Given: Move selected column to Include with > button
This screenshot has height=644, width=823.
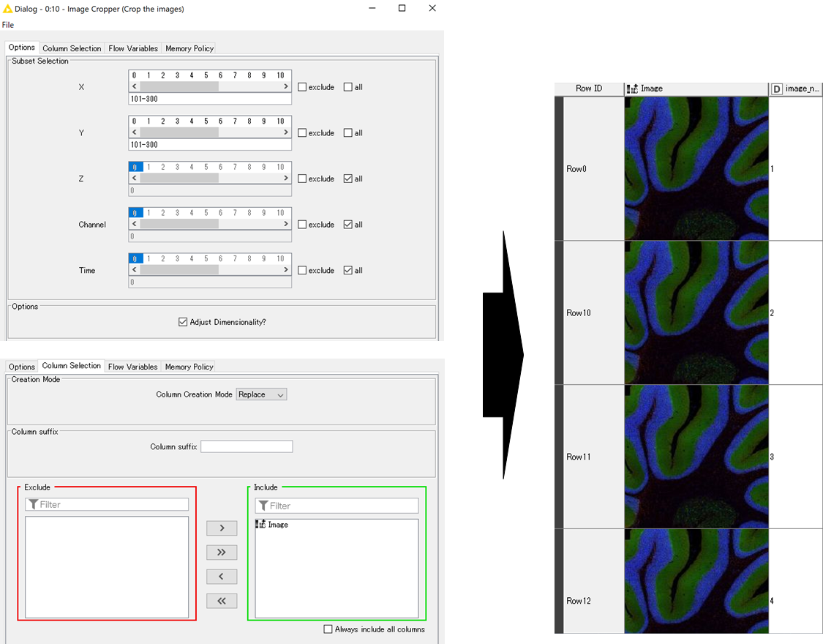Looking at the screenshot, I should tap(222, 528).
